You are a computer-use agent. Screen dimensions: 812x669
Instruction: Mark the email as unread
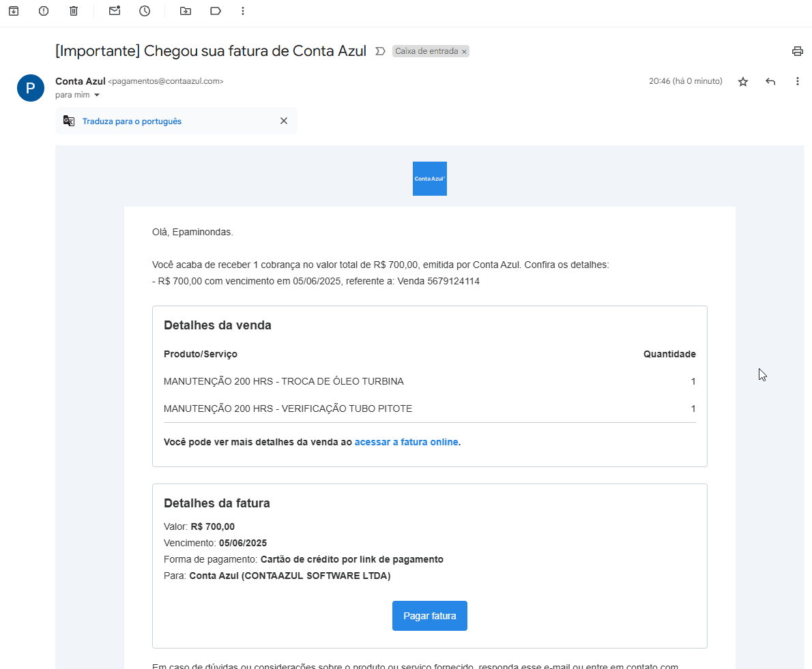[x=114, y=11]
